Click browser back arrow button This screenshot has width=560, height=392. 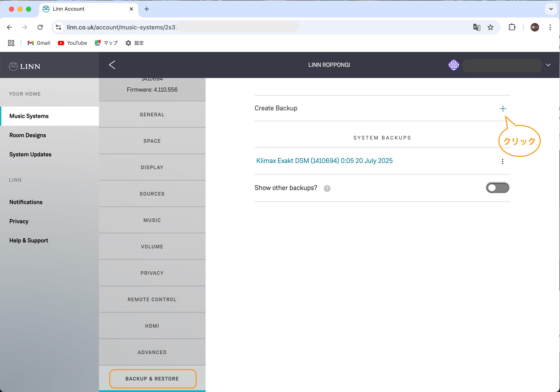pyautogui.click(x=9, y=27)
